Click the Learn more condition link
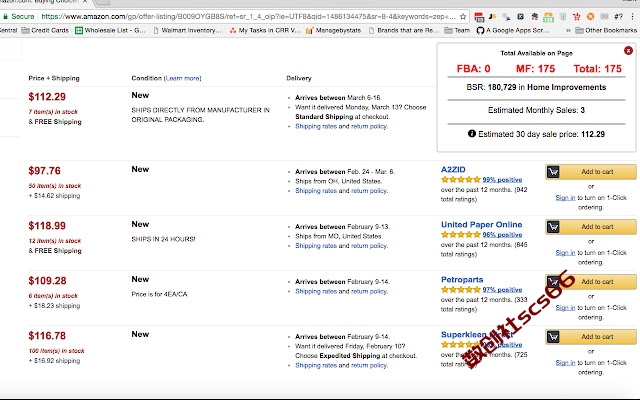 (x=182, y=78)
